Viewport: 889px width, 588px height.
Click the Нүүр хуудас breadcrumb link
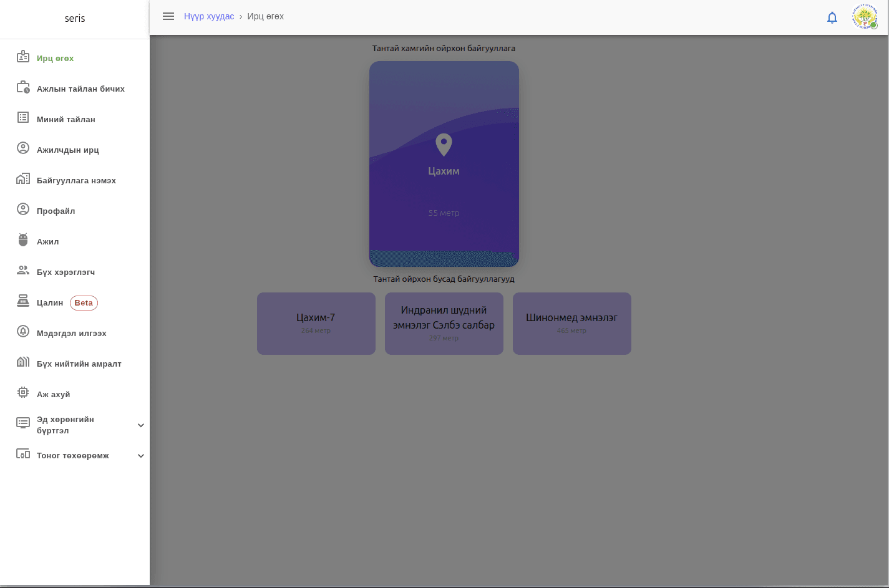tap(209, 17)
